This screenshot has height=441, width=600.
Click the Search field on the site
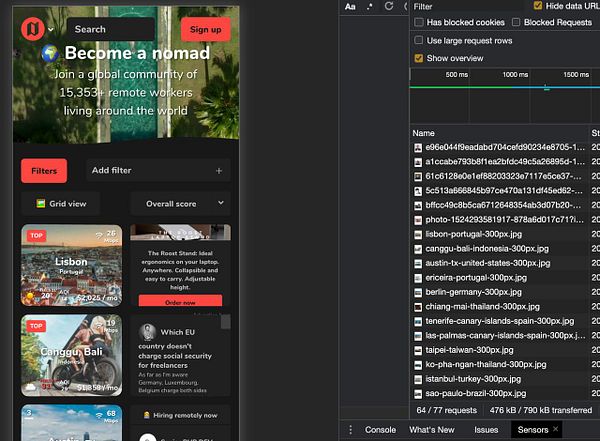click(110, 29)
